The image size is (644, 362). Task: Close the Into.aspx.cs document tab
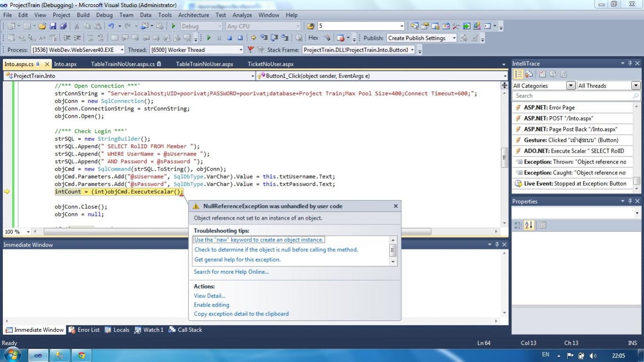[x=47, y=64]
